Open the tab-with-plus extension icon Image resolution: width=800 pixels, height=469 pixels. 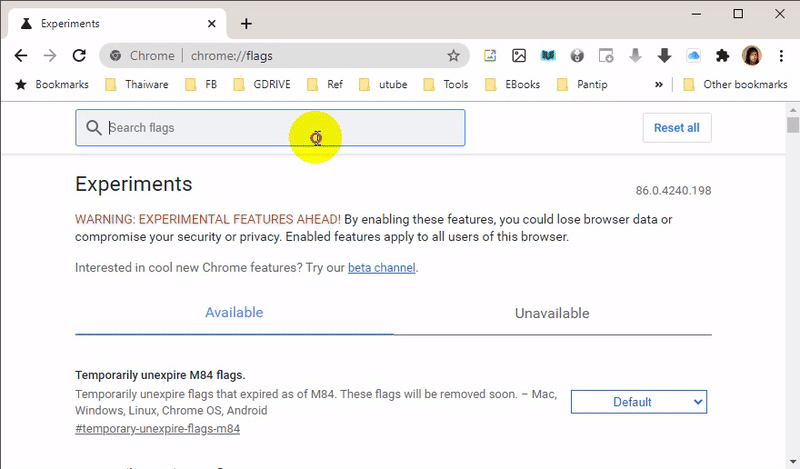pos(606,56)
